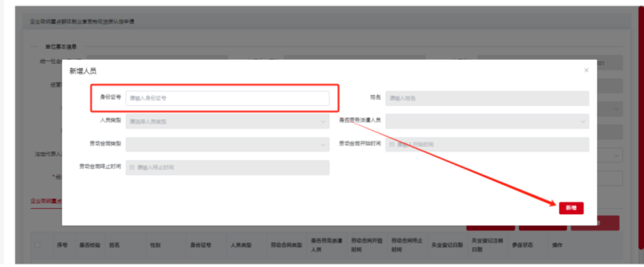The image size is (644, 267).
Task: Click the 参保状态 column header
Action: (x=522, y=245)
